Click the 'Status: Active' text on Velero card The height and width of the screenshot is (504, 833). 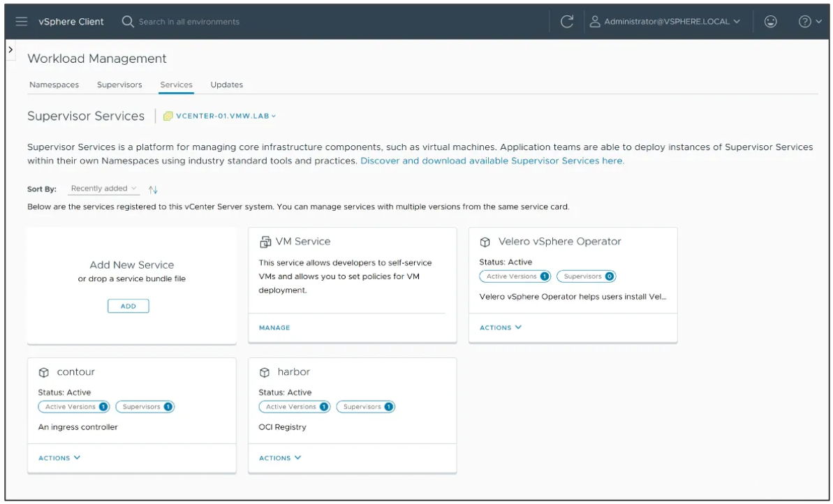pos(506,262)
